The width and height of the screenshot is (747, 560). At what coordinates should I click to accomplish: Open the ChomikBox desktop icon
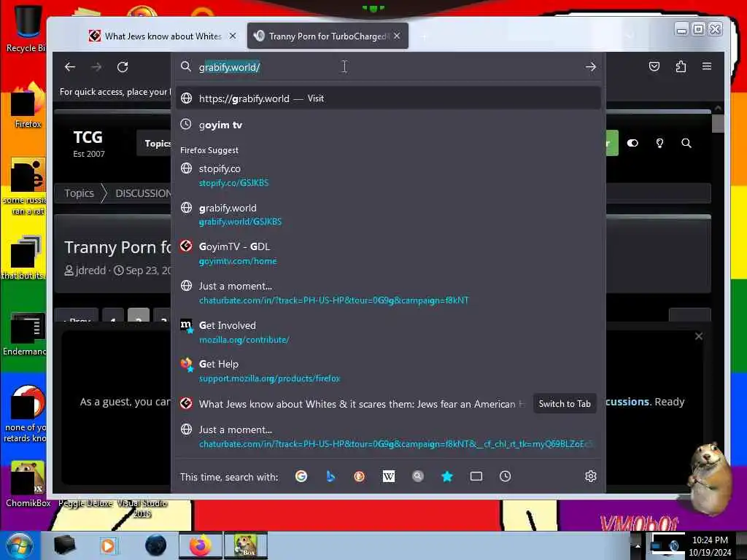coord(28,484)
